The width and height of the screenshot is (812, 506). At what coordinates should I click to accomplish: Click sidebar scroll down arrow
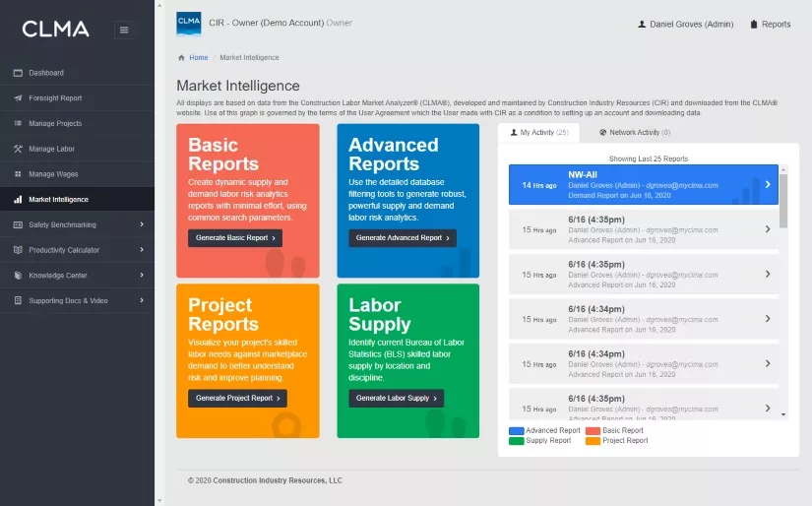coord(159,500)
